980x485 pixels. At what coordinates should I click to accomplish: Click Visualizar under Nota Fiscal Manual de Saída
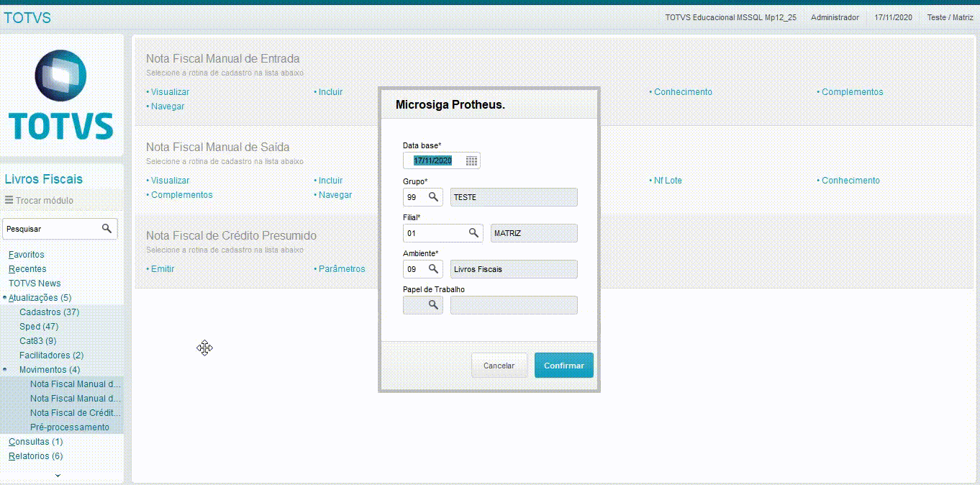coord(170,180)
